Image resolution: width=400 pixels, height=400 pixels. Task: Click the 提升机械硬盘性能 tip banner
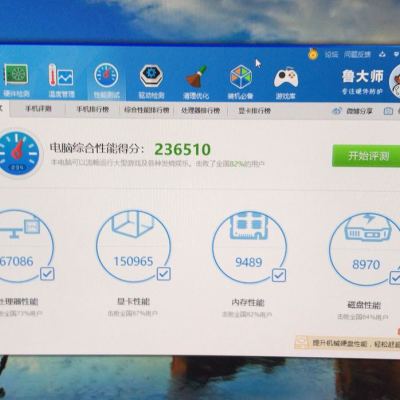348,343
